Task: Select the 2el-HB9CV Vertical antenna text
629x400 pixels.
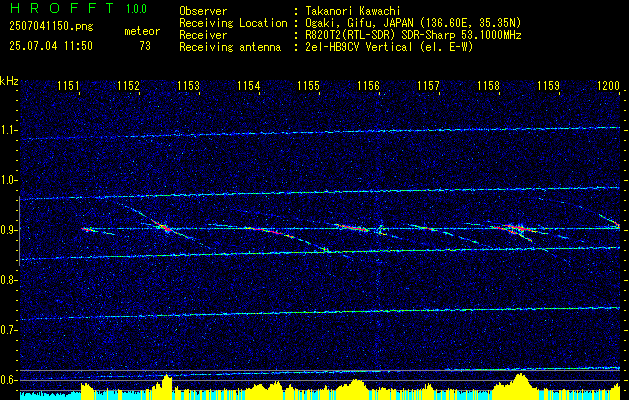Action: (x=389, y=47)
